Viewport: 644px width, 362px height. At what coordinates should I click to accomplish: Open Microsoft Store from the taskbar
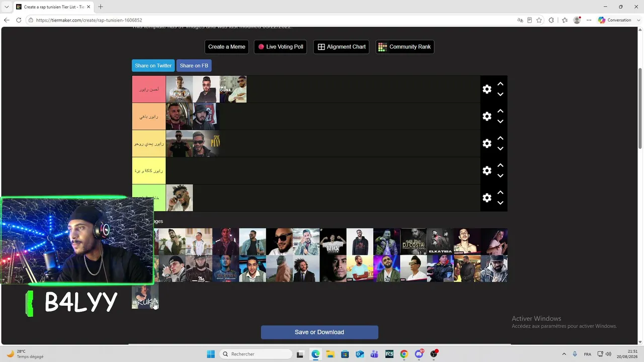(345, 354)
